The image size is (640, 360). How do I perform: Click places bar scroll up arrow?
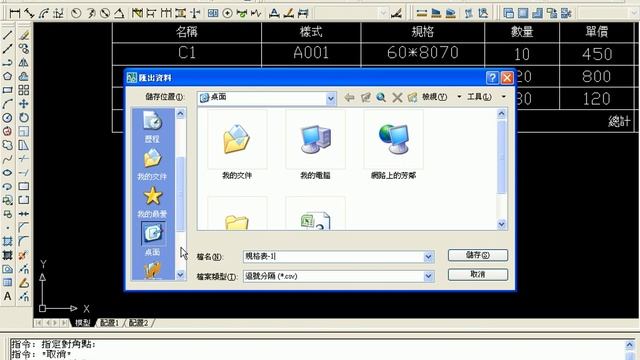click(180, 113)
